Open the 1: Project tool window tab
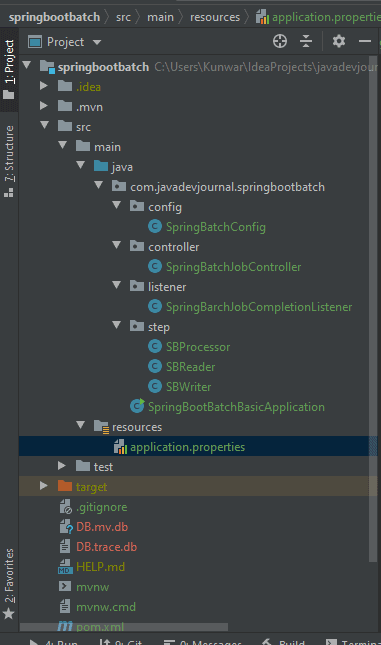The image size is (381, 645). point(9,70)
